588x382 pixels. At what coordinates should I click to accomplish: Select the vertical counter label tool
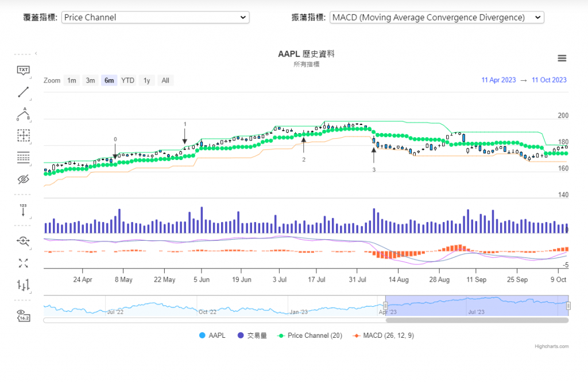coord(23,210)
